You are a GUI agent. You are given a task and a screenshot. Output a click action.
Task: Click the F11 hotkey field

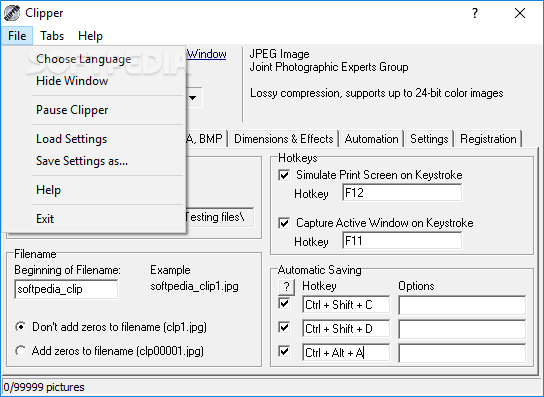402,240
